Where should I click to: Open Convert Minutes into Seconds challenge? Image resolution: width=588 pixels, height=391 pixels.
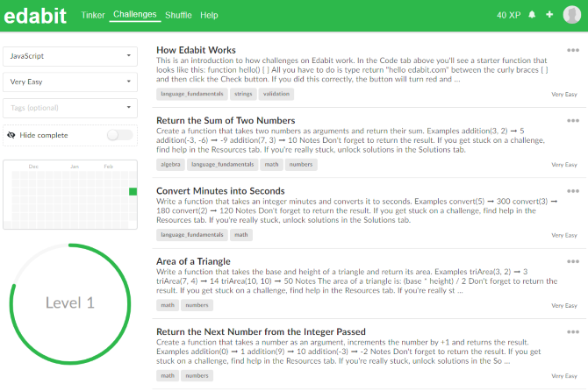pyautogui.click(x=220, y=191)
